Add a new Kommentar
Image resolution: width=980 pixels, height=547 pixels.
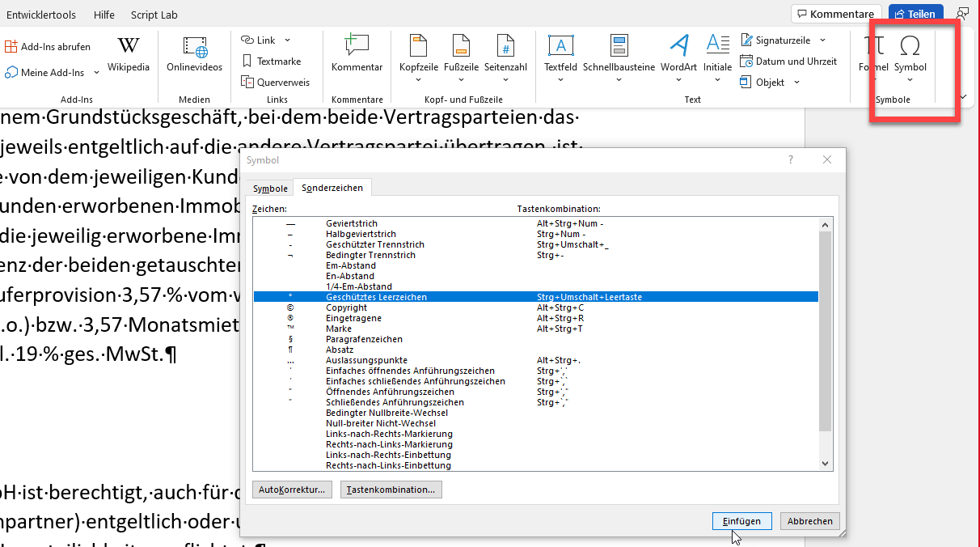point(357,55)
